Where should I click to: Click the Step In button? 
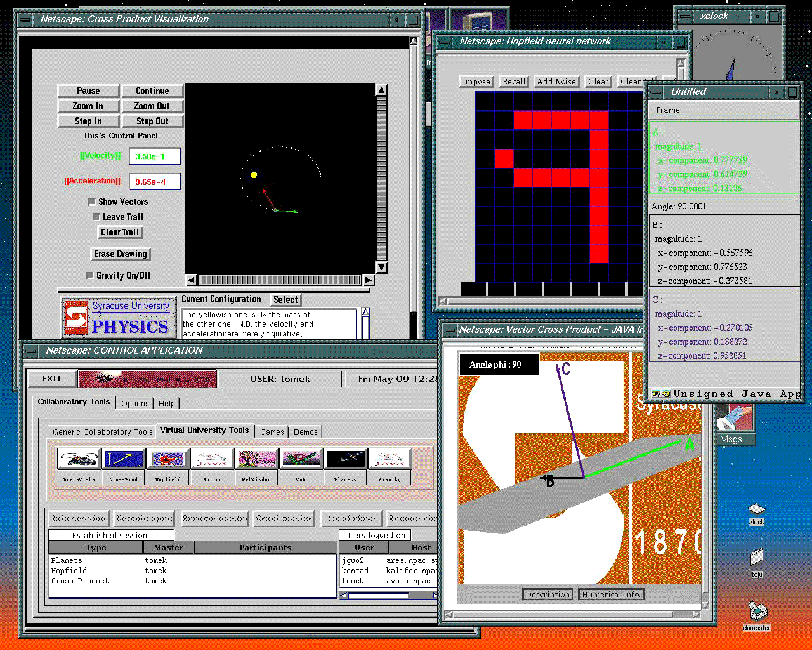(x=88, y=121)
